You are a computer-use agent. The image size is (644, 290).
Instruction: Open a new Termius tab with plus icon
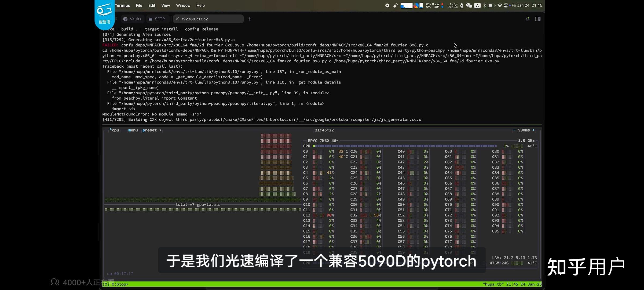[249, 19]
